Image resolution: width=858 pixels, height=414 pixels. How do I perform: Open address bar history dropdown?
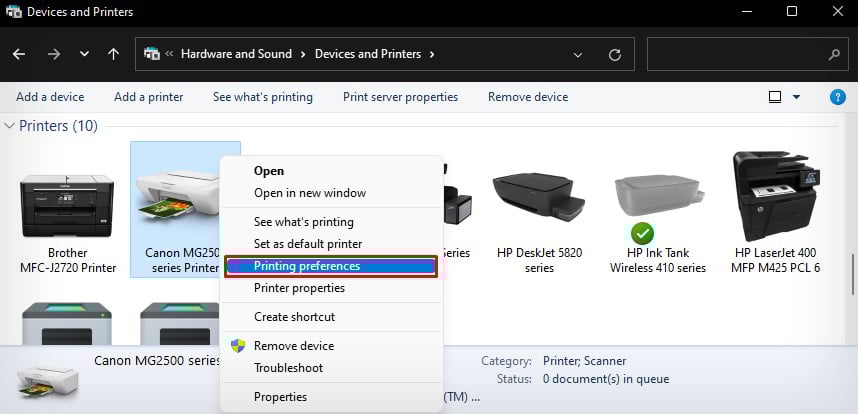[577, 55]
